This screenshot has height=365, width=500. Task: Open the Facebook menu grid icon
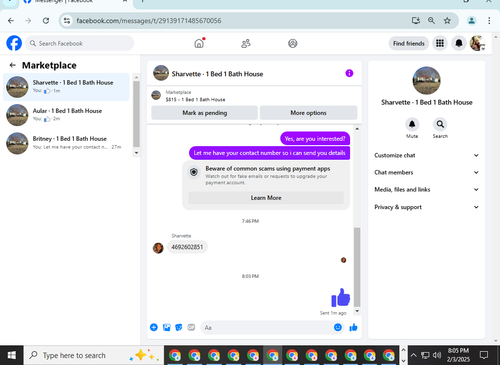click(x=440, y=43)
